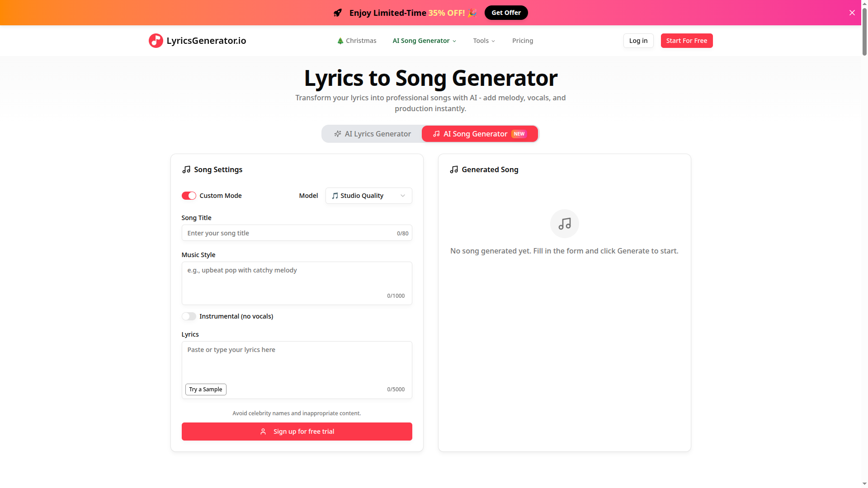This screenshot has width=868, height=488.
Task: Click the Get Offer button
Action: click(x=506, y=13)
